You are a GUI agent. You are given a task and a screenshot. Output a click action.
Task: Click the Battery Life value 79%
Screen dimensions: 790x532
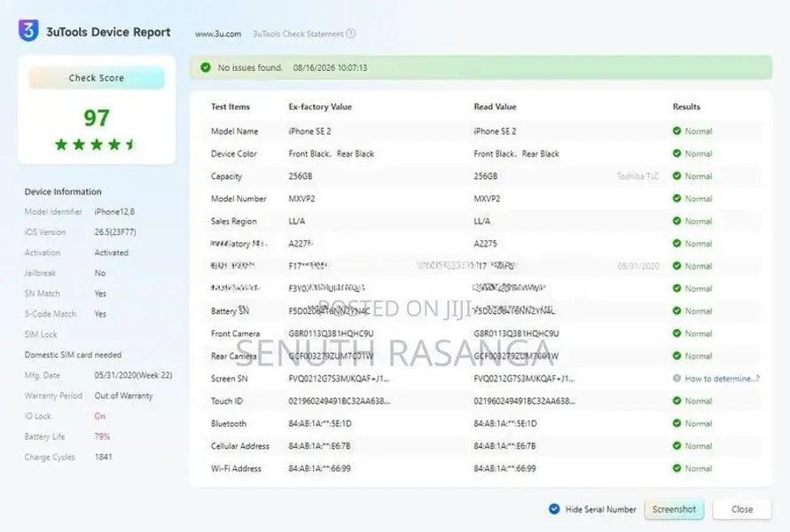click(x=102, y=436)
